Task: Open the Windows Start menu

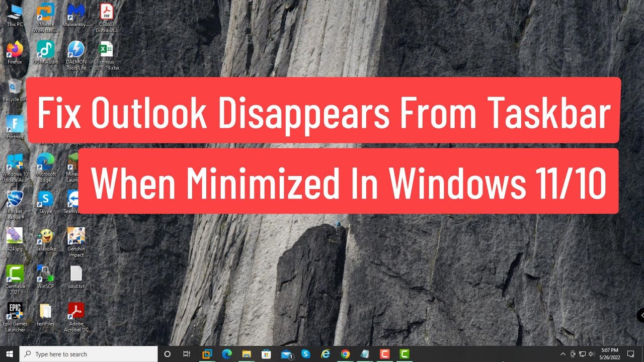Action: (x=10, y=354)
